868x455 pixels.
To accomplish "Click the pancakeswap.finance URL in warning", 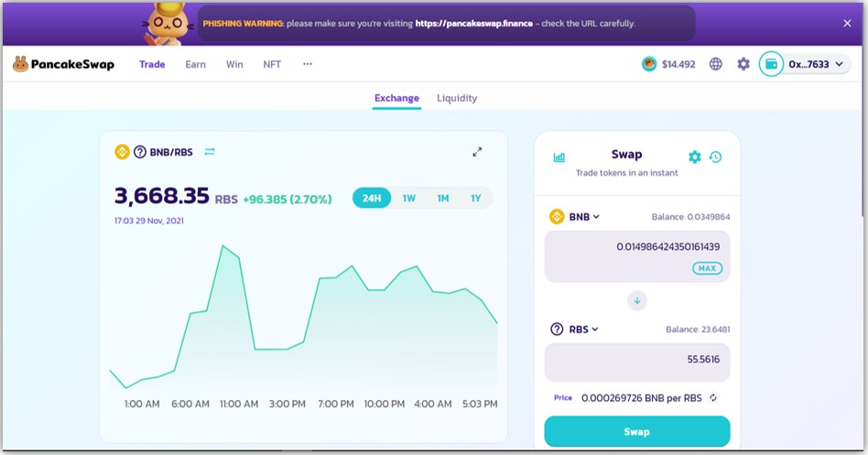I will pyautogui.click(x=474, y=23).
